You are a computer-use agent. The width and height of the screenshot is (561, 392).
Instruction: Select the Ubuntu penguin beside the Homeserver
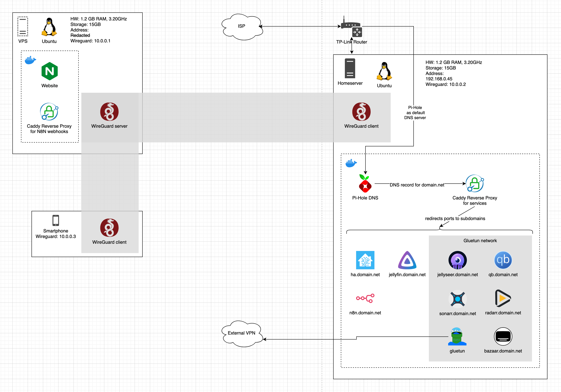pos(384,71)
